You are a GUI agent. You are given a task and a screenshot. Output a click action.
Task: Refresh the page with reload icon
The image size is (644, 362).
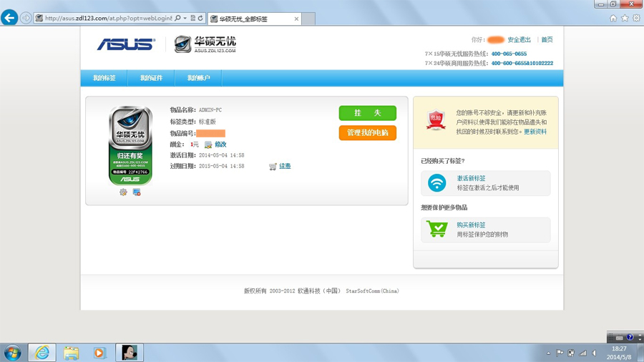coord(200,18)
